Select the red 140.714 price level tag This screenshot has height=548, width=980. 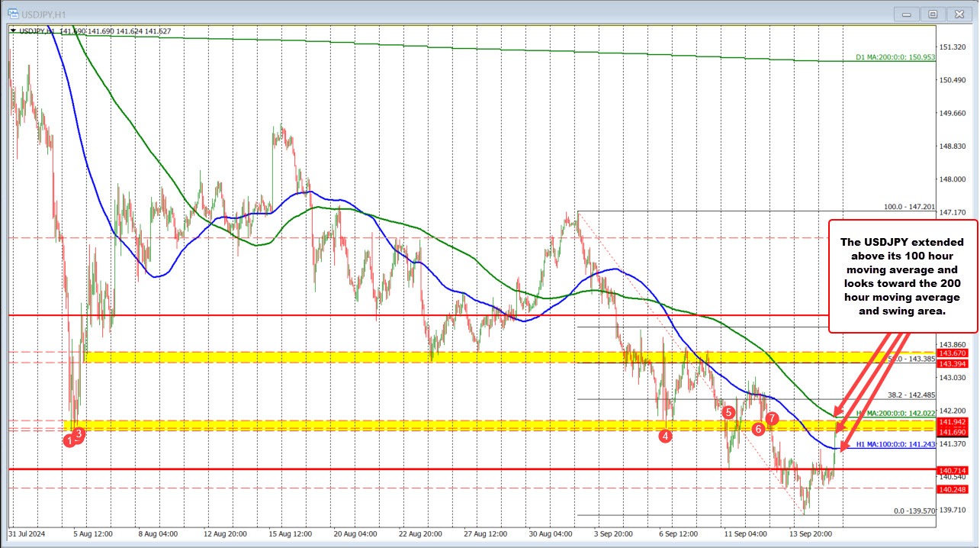click(953, 471)
